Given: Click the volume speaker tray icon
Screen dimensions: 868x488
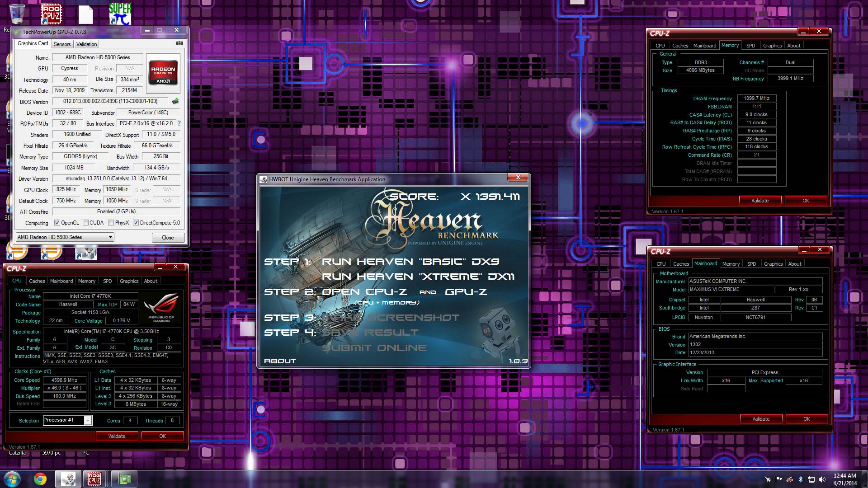Looking at the screenshot, I should point(822,479).
